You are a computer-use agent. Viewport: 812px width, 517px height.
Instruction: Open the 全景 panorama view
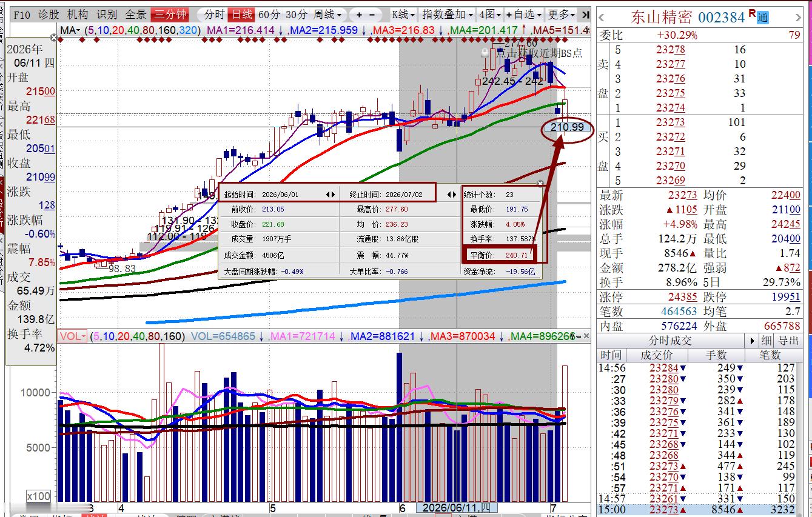click(x=136, y=15)
